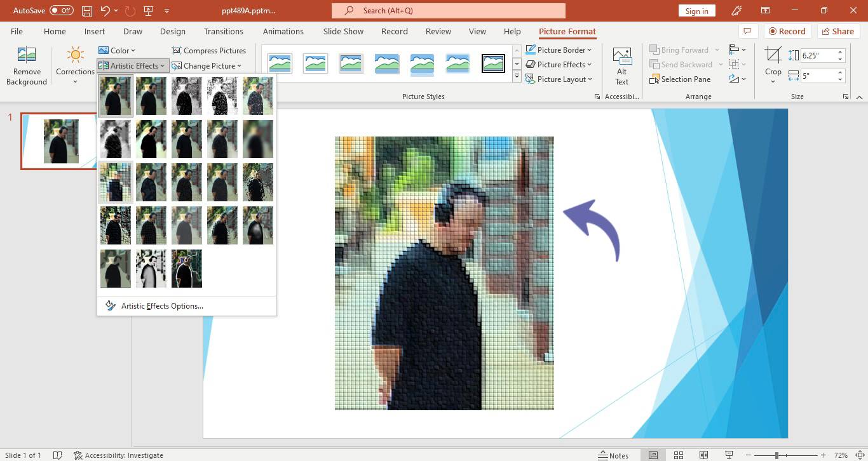Open the Picture Styles dialog launcher
Viewport: 868px width, 461px height.
(x=597, y=97)
